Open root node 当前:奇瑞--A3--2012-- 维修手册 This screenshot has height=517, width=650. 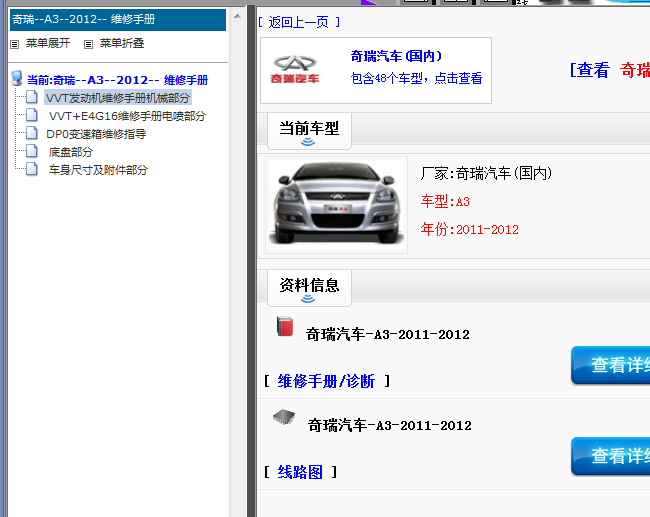117,80
